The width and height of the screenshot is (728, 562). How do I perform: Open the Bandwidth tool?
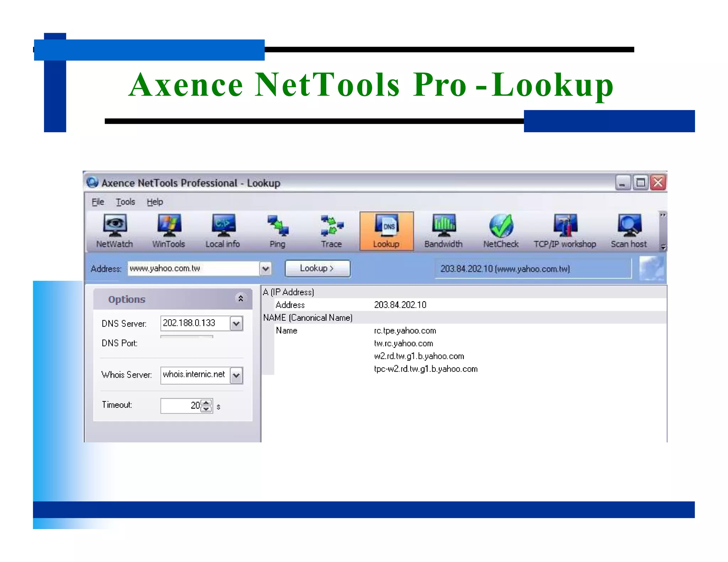[444, 231]
